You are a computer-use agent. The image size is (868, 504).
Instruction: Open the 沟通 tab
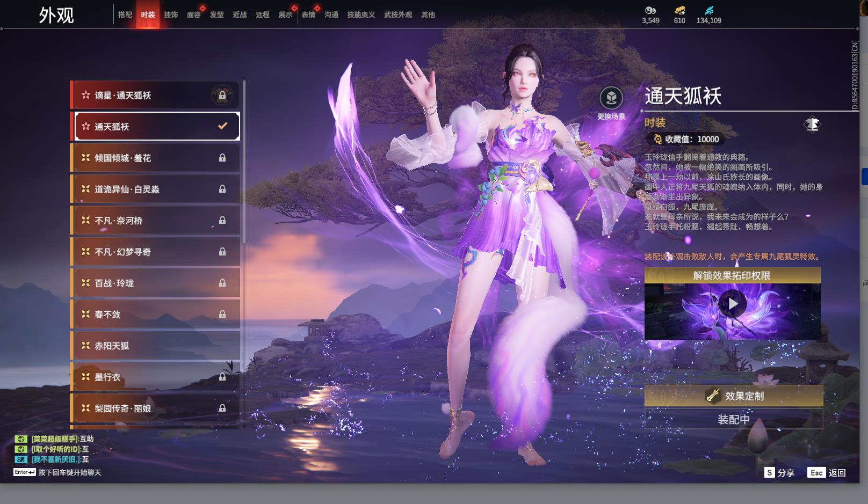(x=331, y=15)
